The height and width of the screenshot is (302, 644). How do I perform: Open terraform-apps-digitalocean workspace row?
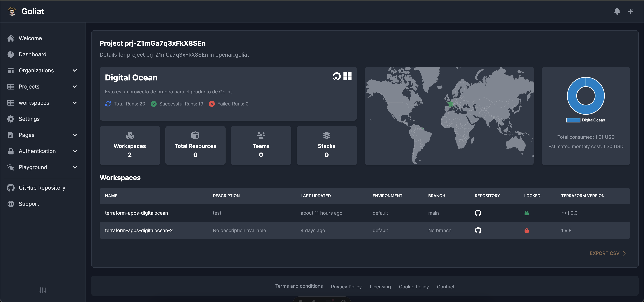pos(365,213)
